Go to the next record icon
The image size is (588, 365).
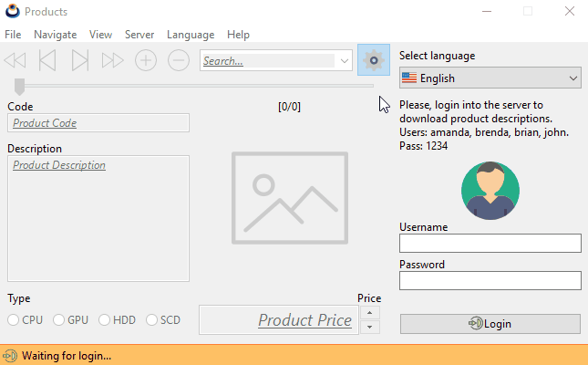tap(80, 61)
